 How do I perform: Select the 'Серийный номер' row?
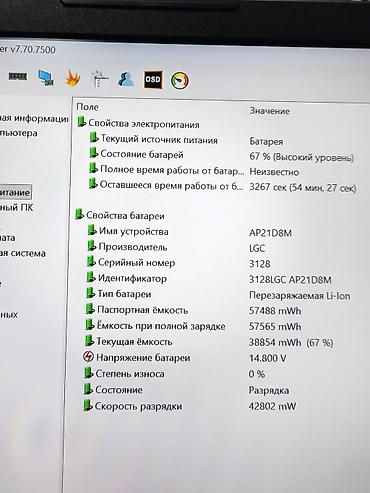(178, 263)
